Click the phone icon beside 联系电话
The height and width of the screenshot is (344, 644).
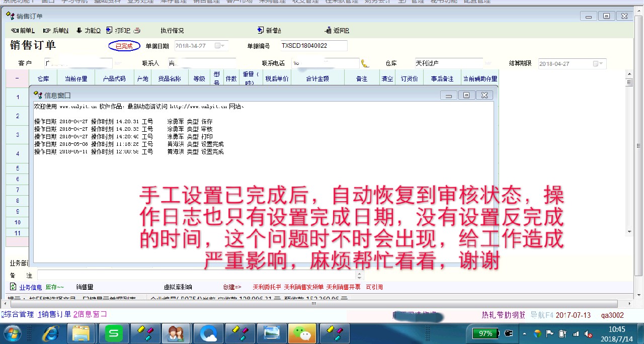point(365,64)
